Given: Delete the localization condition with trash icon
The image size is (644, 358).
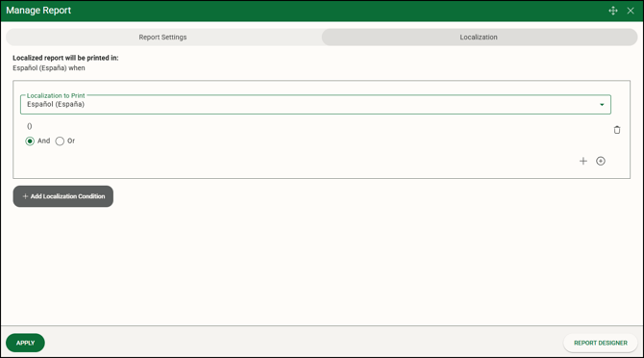Looking at the screenshot, I should coord(617,130).
